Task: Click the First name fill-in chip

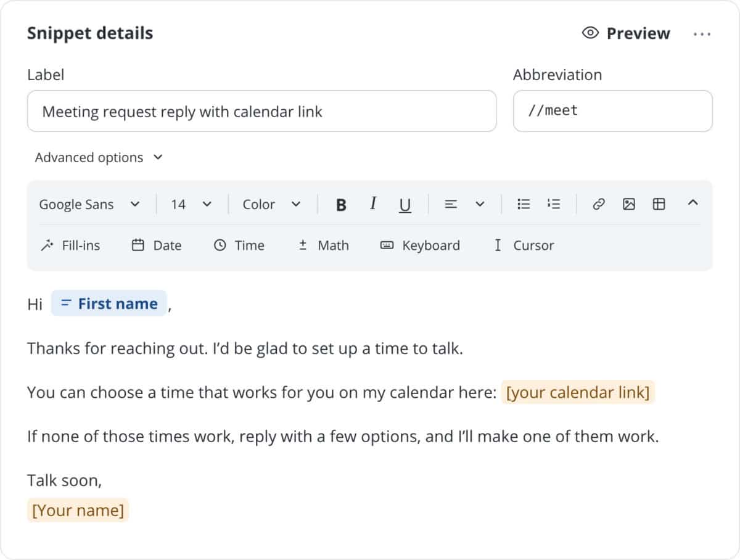Action: point(109,303)
